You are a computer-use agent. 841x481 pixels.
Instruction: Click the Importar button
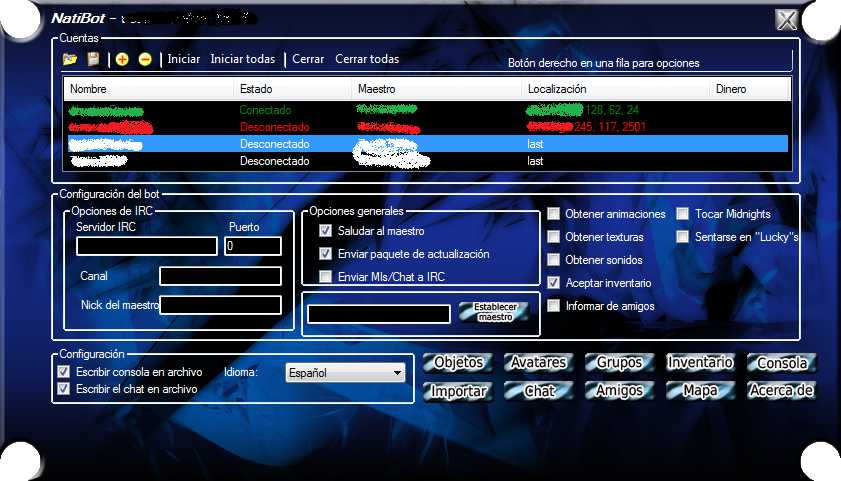pos(458,391)
